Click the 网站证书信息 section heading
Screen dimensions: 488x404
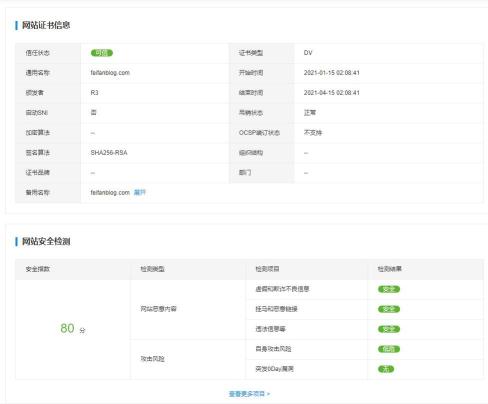[46, 25]
